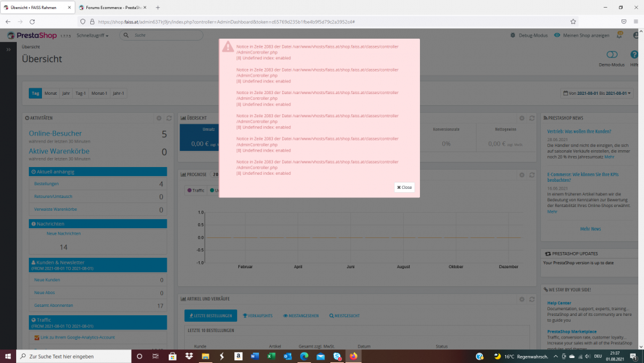Switch to Meistangesehen tab
The height and width of the screenshot is (363, 644).
[301, 316]
